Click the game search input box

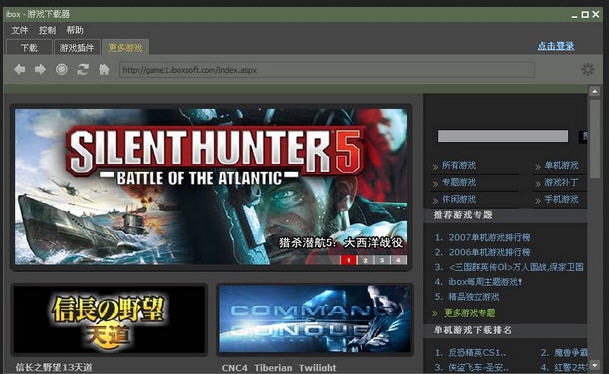click(x=503, y=136)
